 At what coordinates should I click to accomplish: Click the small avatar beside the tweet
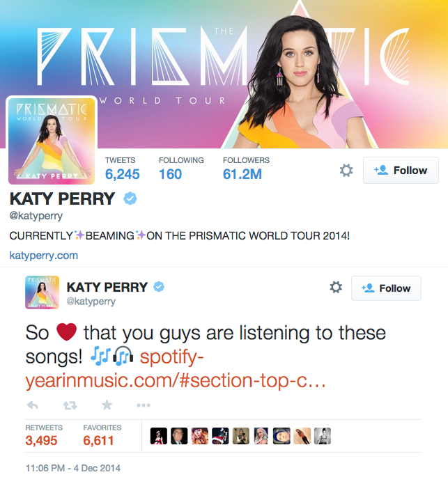tap(42, 292)
